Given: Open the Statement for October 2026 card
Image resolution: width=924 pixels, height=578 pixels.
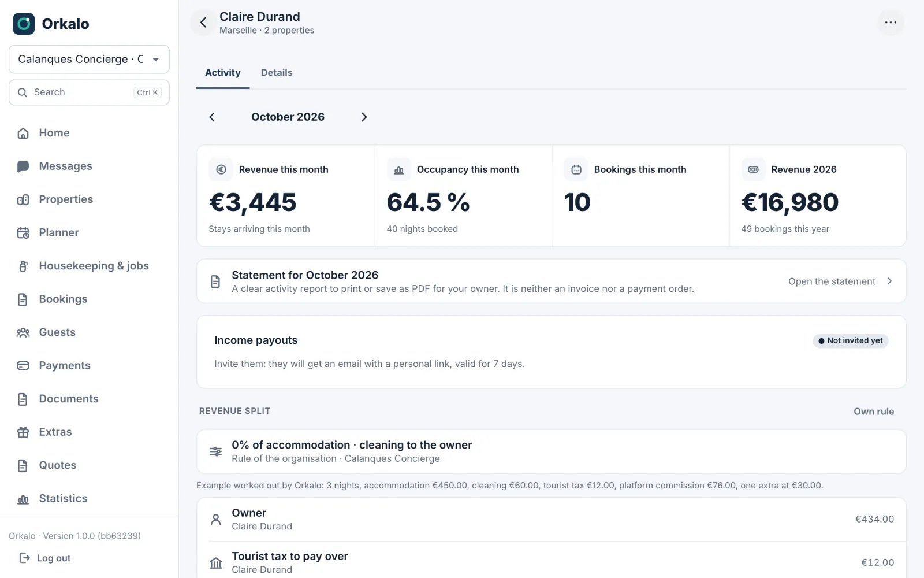Looking at the screenshot, I should tap(552, 281).
